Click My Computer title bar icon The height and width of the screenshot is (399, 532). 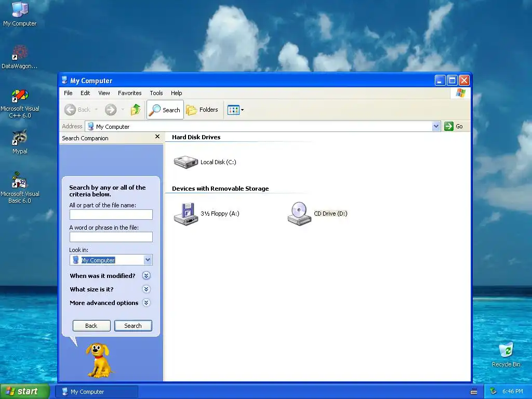pyautogui.click(x=64, y=81)
